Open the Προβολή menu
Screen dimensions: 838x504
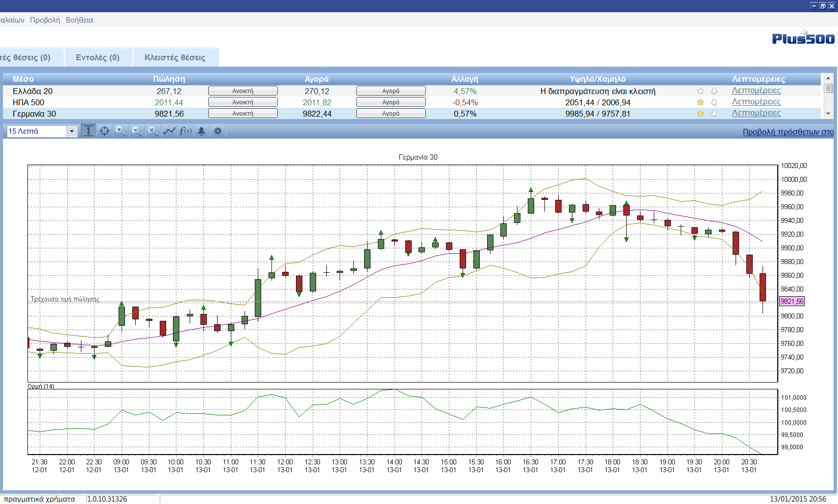[x=45, y=20]
